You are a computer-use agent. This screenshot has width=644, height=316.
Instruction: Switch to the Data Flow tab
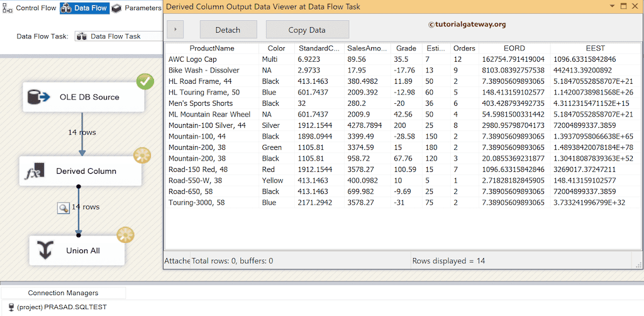[x=85, y=8]
